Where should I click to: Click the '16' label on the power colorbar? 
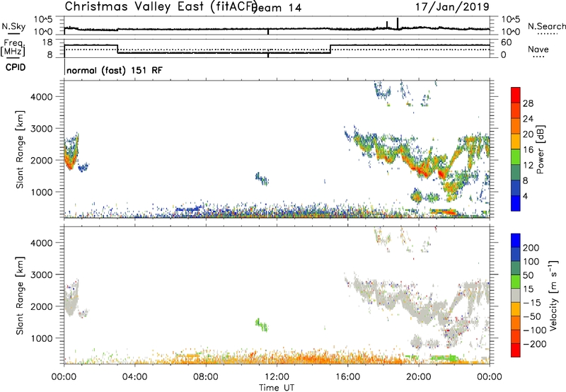coord(528,150)
